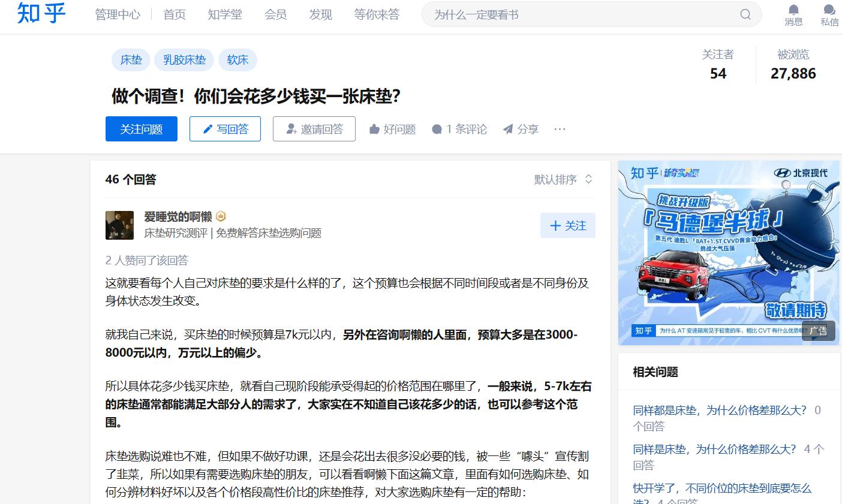Click the 知乎 logo
The width and height of the screenshot is (842, 504).
[40, 14]
